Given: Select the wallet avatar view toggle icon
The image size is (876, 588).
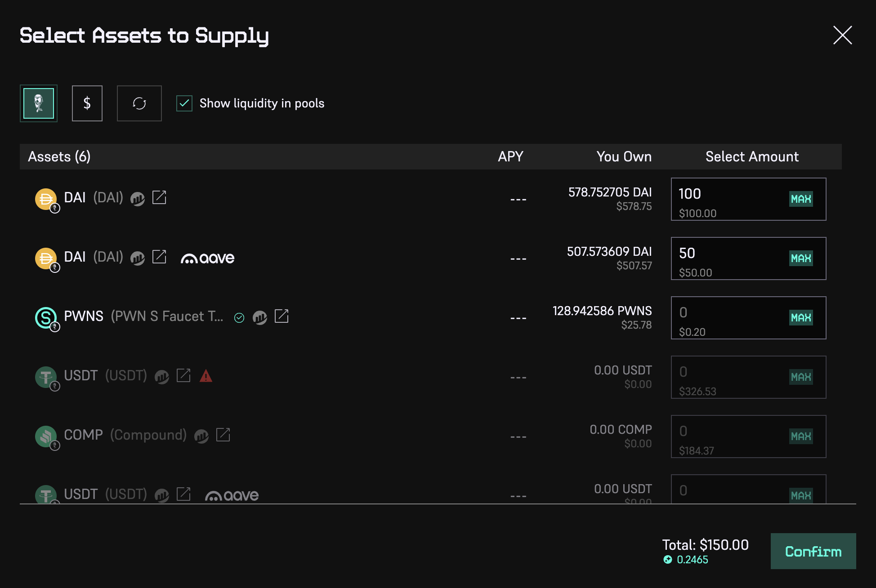Looking at the screenshot, I should point(39,103).
